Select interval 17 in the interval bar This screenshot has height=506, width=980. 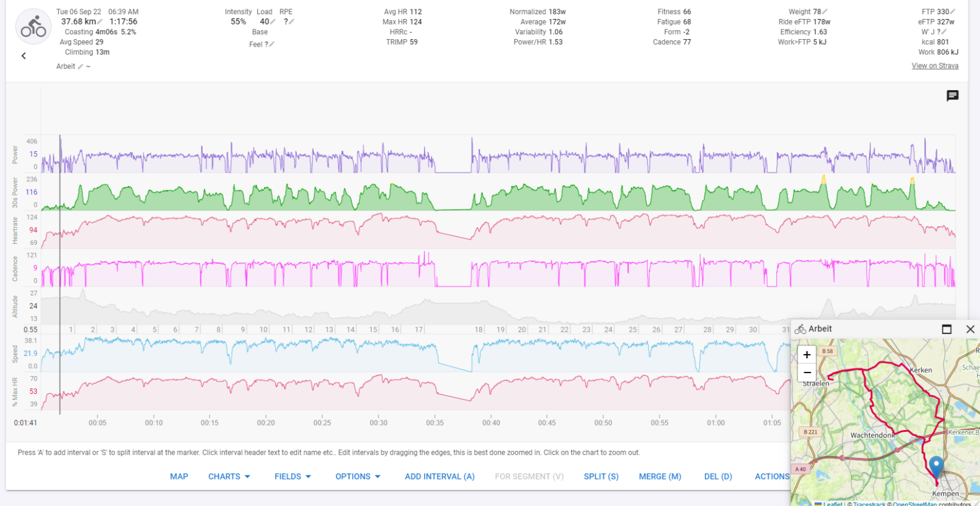(419, 330)
